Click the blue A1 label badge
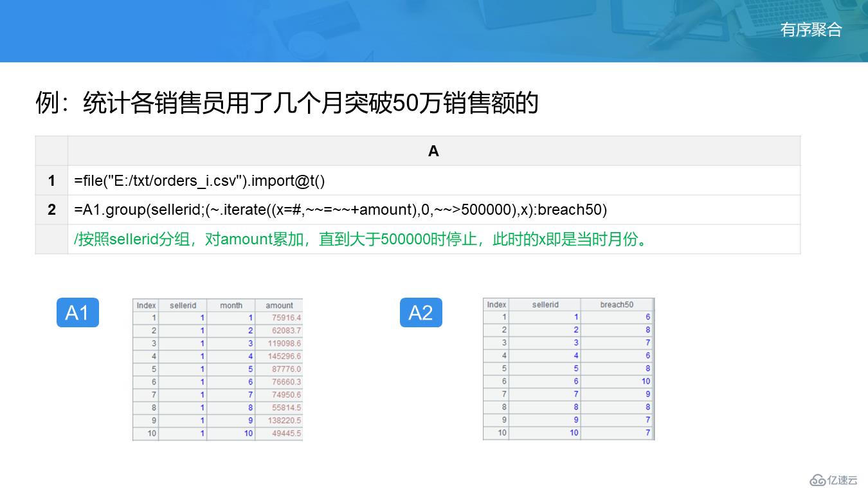The width and height of the screenshot is (868, 488). tap(78, 312)
